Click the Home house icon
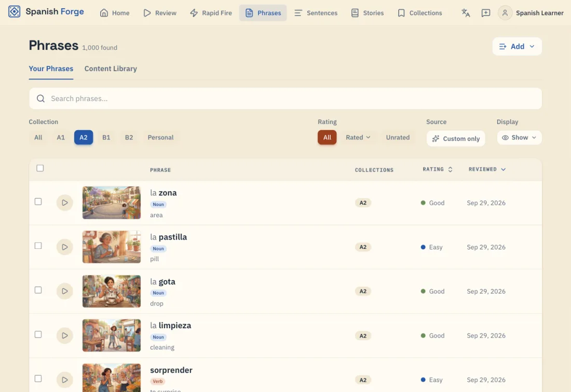This screenshot has width=571, height=392. 104,13
